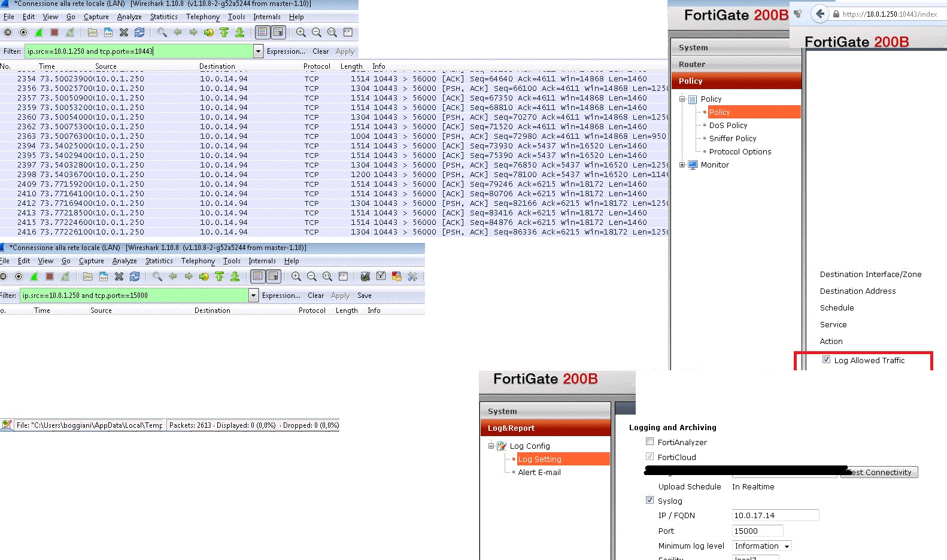This screenshot has width=947, height=560.
Task: Toggle auto scroll in the port 10443 Wireshark window
Action: pos(278,32)
